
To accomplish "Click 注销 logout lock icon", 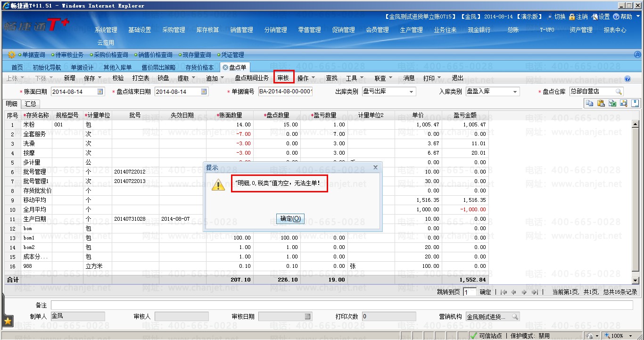I will coord(572,17).
